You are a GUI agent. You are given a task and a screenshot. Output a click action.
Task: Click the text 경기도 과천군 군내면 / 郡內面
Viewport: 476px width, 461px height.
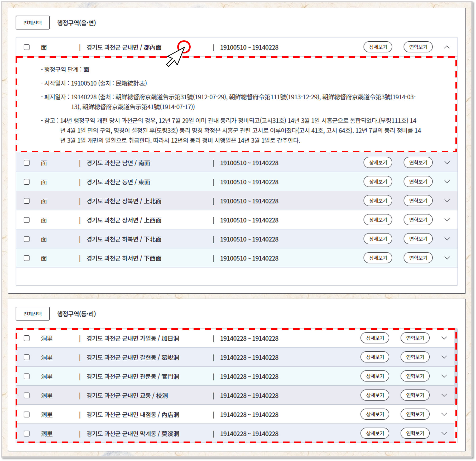click(x=124, y=47)
